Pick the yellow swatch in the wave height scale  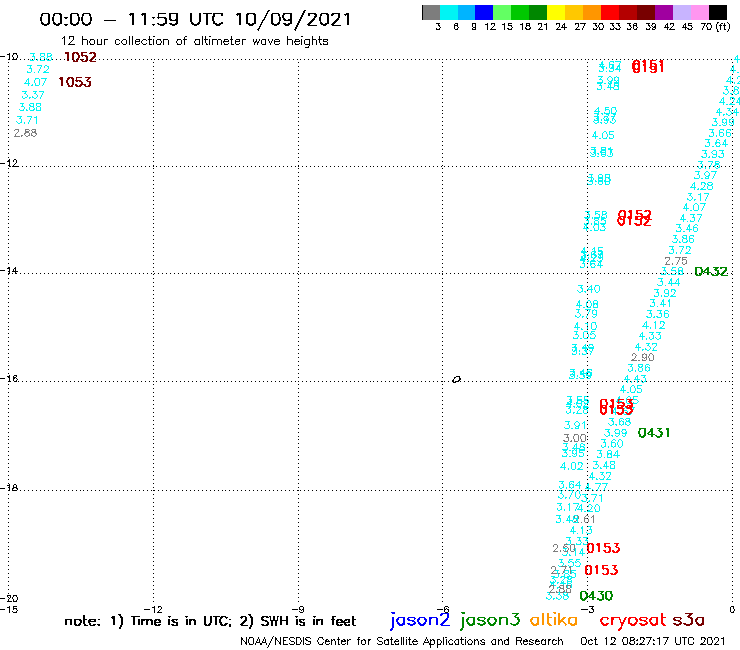pyautogui.click(x=556, y=12)
